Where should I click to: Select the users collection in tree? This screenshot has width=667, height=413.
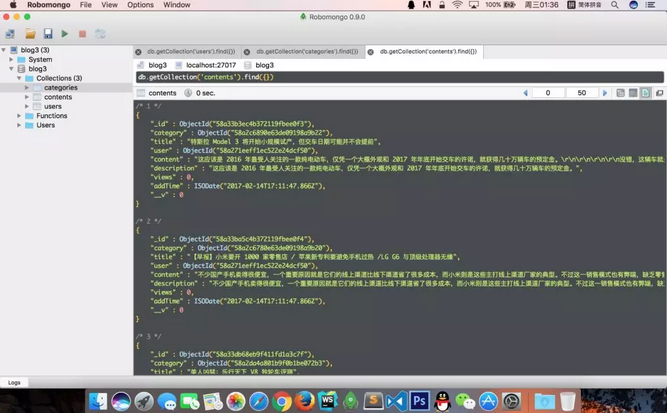coord(53,106)
